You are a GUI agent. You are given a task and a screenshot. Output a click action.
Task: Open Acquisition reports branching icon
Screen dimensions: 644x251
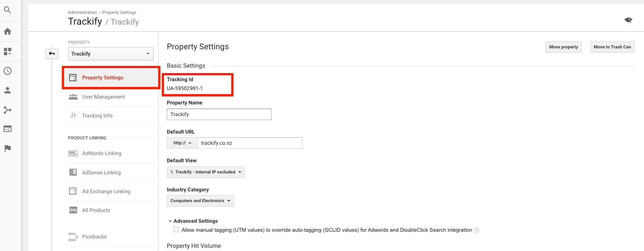coord(7,110)
